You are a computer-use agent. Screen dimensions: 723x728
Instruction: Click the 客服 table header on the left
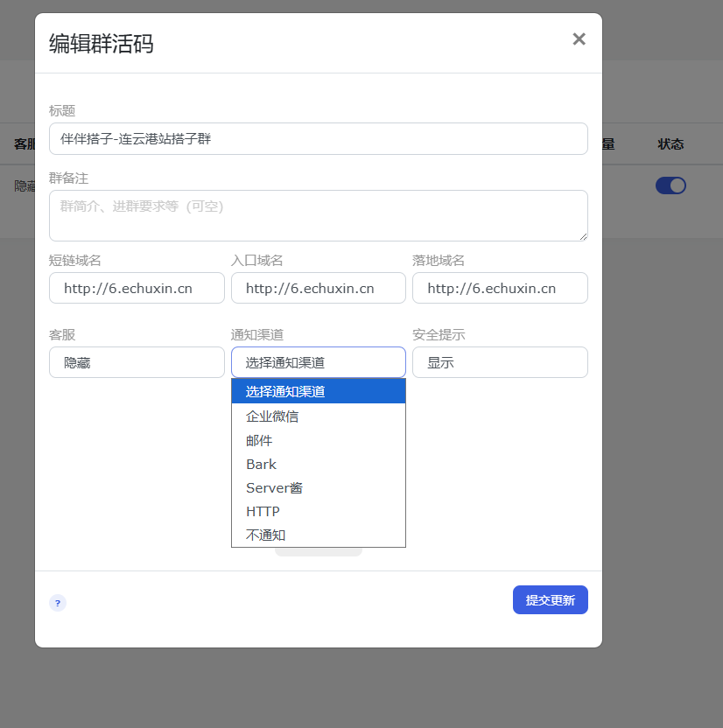pos(24,143)
